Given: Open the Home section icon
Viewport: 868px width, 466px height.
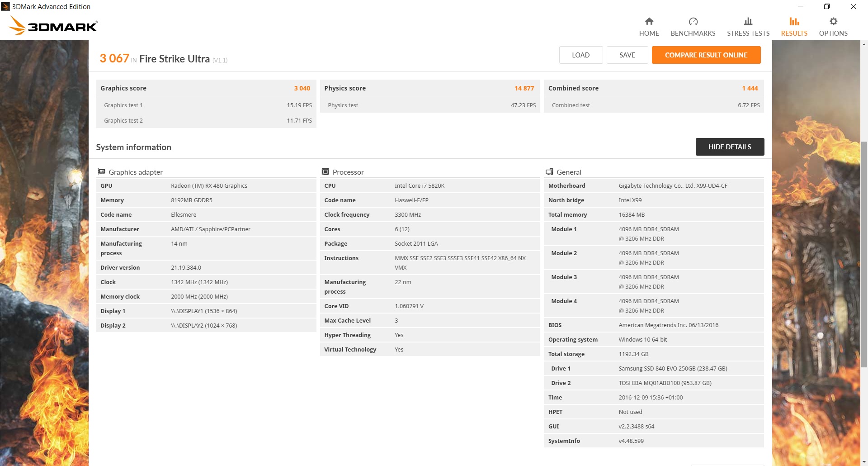Looking at the screenshot, I should click(x=649, y=21).
